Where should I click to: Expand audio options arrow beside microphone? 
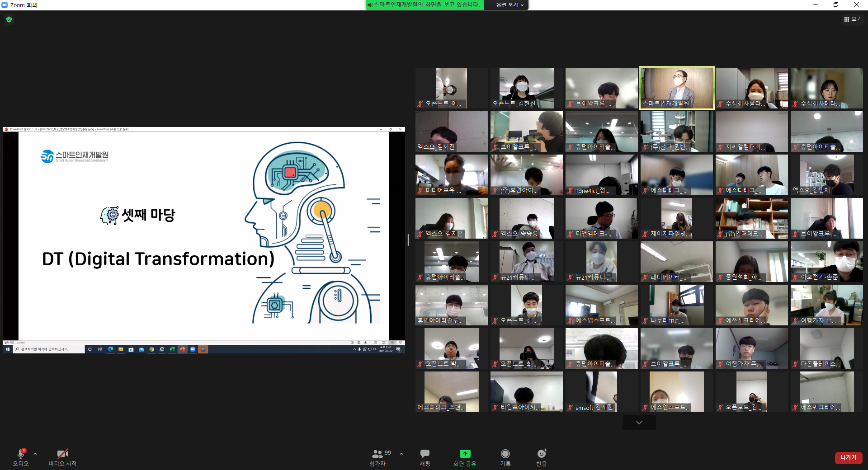[35, 454]
